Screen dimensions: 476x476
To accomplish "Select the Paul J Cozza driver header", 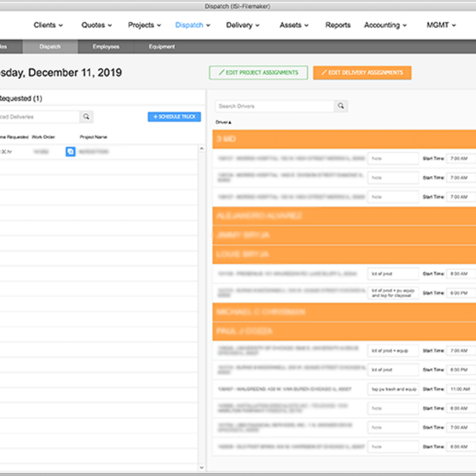I will [x=344, y=331].
